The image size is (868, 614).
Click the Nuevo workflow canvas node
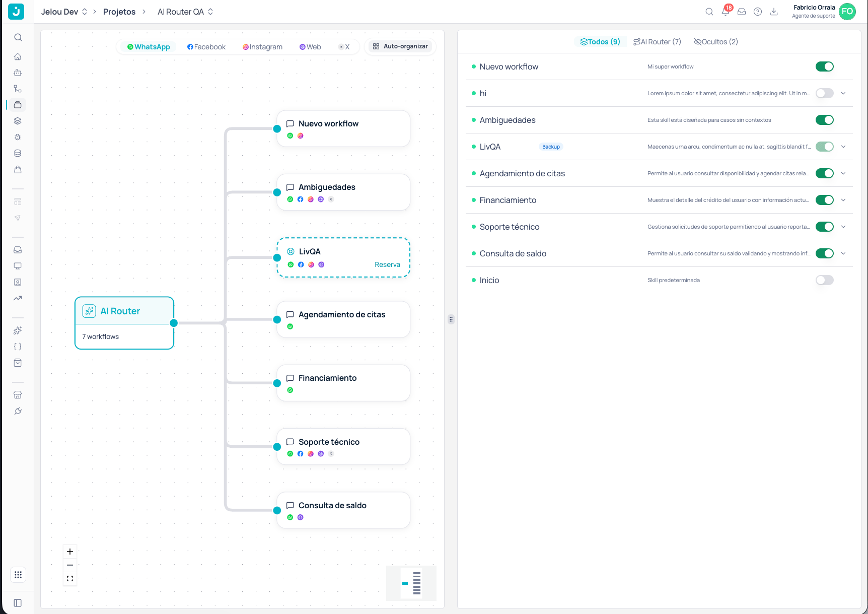(343, 129)
